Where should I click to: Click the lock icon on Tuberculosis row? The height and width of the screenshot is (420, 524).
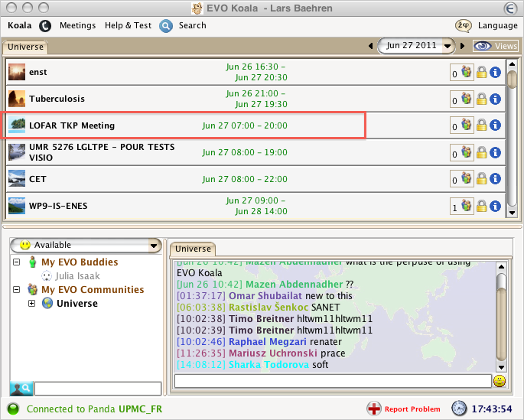tap(482, 99)
